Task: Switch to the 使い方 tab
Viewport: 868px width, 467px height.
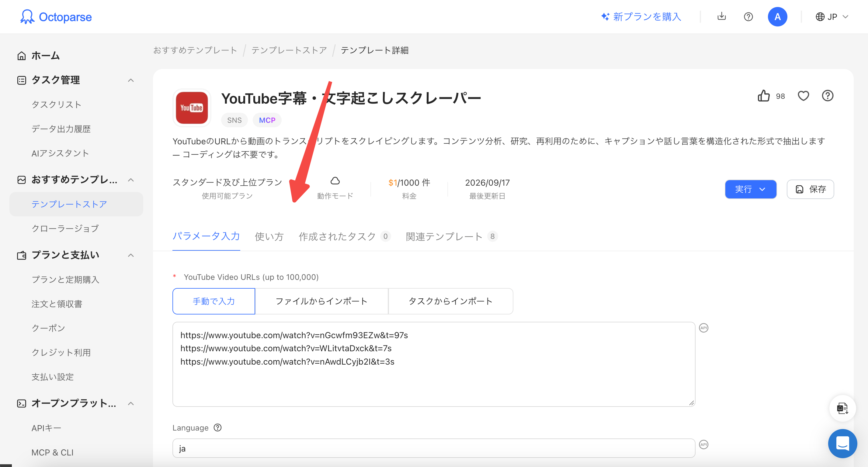Action: click(x=269, y=236)
